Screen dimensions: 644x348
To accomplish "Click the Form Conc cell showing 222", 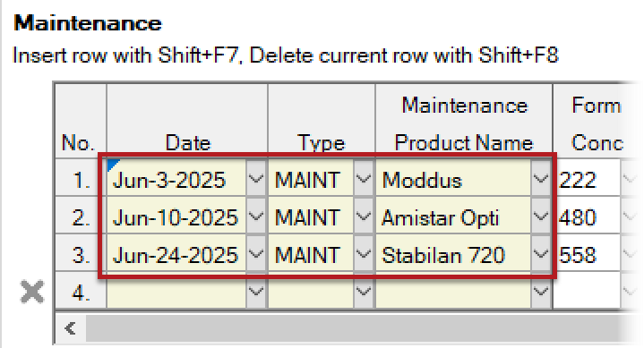I will [x=588, y=179].
